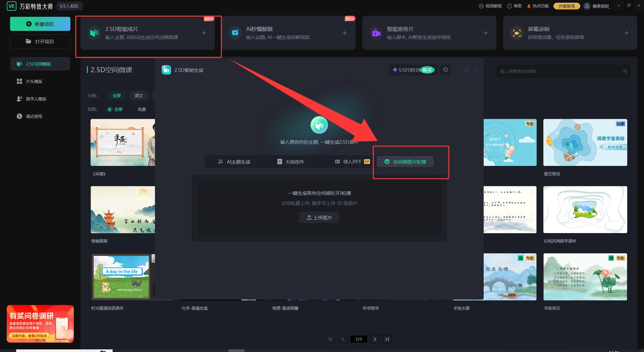Open the history icon in the 2.5D dialog
The height and width of the screenshot is (352, 644).
coord(445,70)
